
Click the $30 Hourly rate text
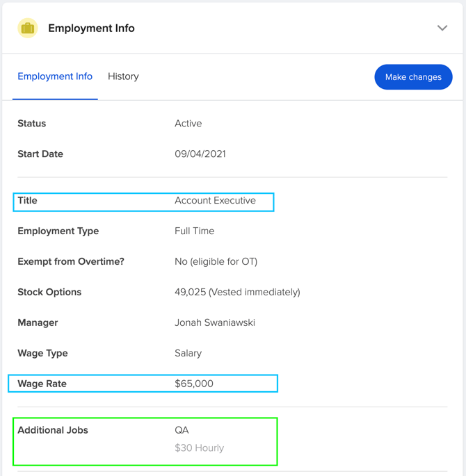pos(200,448)
